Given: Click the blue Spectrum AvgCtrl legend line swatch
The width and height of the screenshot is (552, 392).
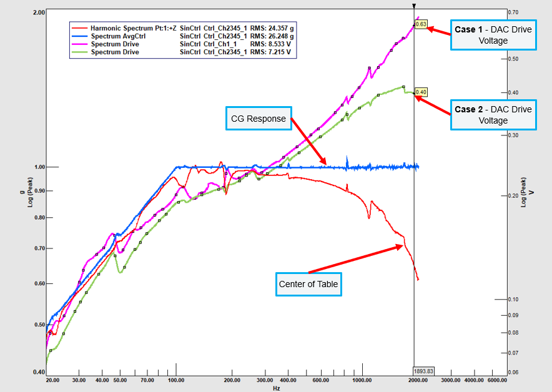Looking at the screenshot, I should (x=80, y=37).
